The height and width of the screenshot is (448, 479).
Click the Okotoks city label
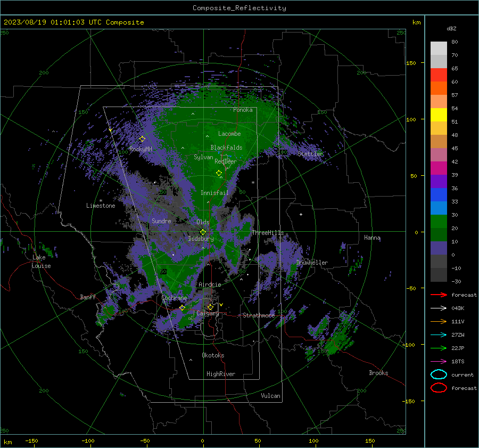(x=213, y=355)
